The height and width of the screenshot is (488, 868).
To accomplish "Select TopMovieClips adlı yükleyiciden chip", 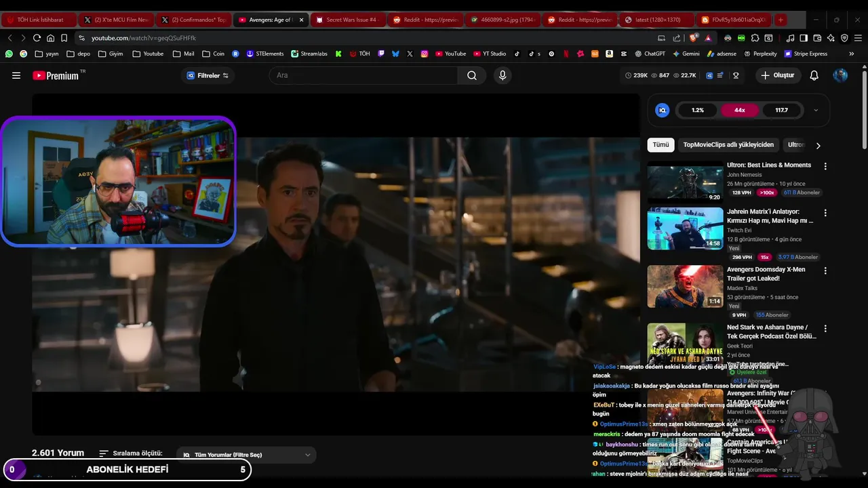I will tap(728, 144).
